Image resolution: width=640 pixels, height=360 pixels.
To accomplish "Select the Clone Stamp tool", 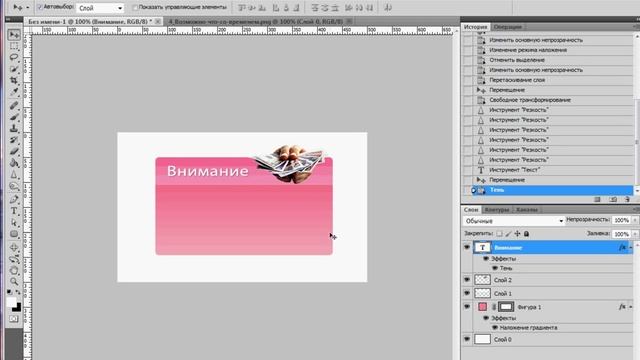I will coord(14,129).
